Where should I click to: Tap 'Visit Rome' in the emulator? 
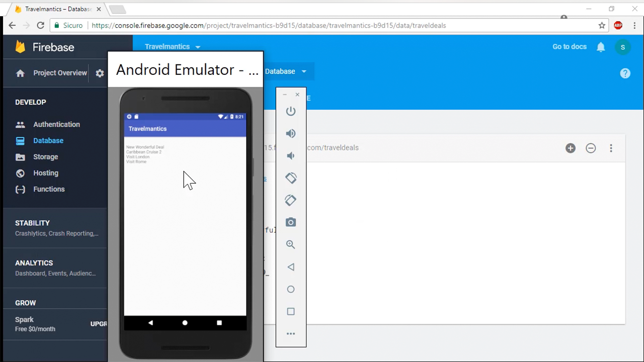coord(136,161)
